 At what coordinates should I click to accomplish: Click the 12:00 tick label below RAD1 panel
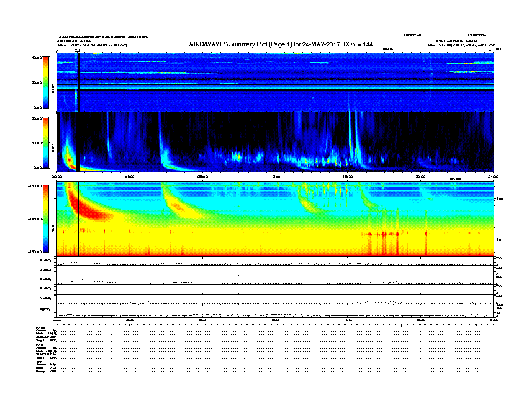pos(275,177)
